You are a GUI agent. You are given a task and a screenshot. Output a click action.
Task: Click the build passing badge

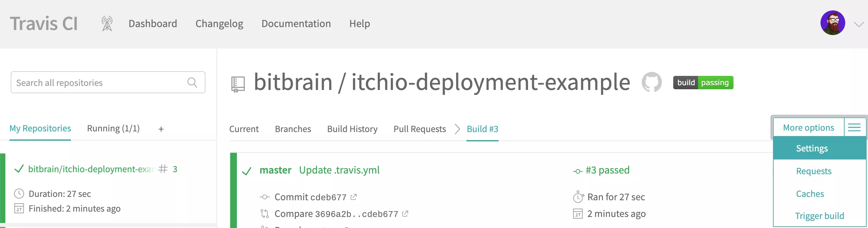[703, 83]
